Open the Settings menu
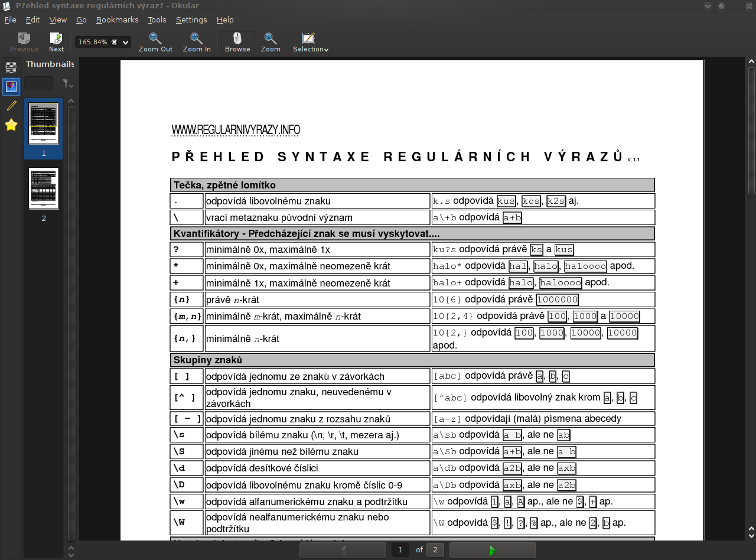 tap(191, 19)
